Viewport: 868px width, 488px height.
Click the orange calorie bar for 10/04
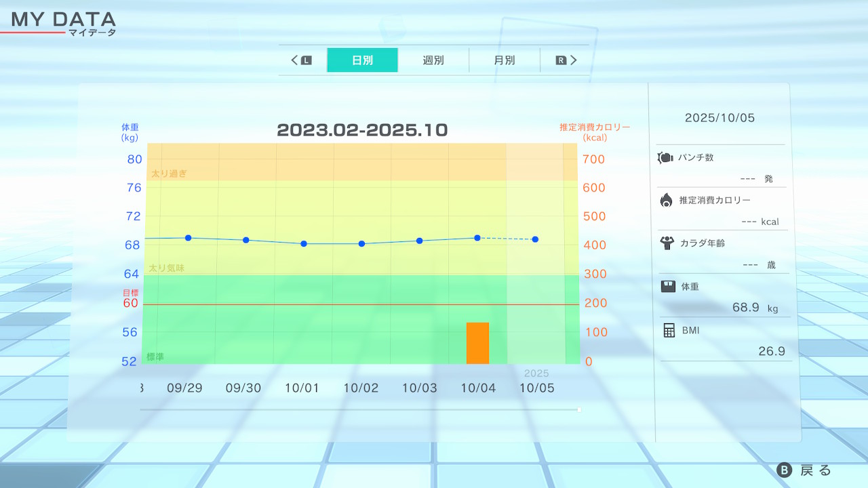coord(477,343)
